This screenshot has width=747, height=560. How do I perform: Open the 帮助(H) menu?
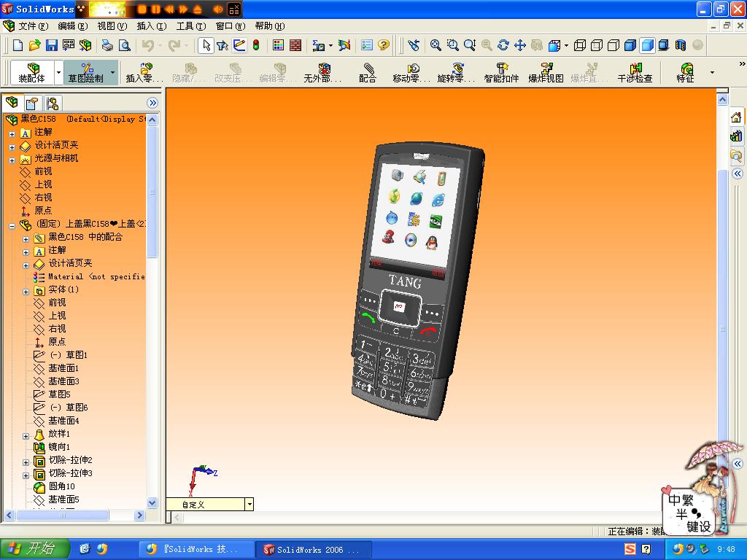coord(270,26)
